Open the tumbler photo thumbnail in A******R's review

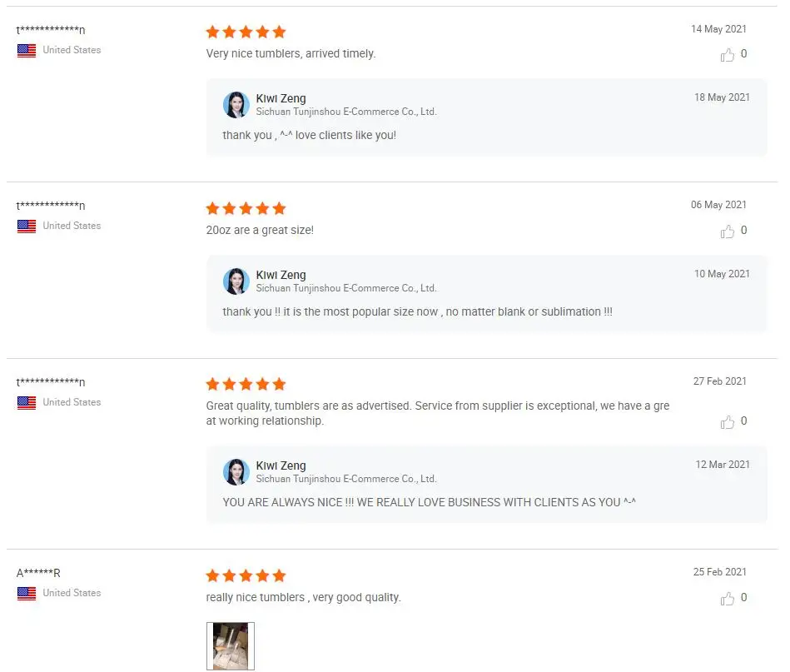coord(231,646)
